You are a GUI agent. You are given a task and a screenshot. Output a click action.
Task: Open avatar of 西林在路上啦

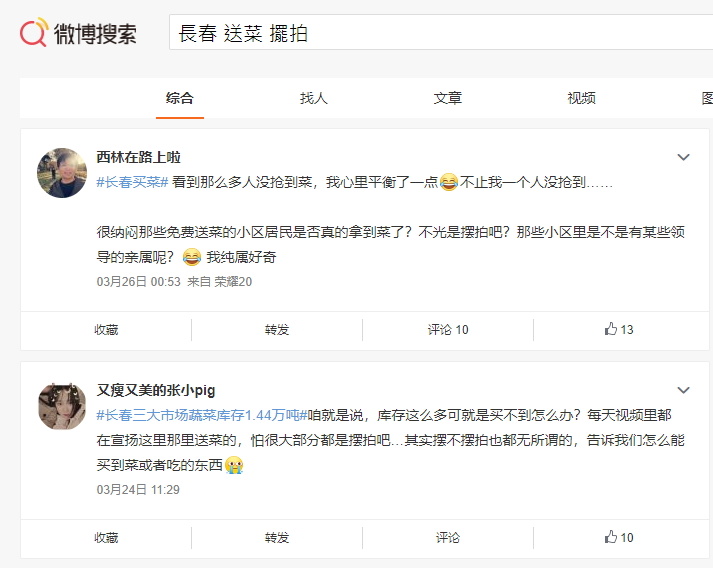click(x=62, y=173)
